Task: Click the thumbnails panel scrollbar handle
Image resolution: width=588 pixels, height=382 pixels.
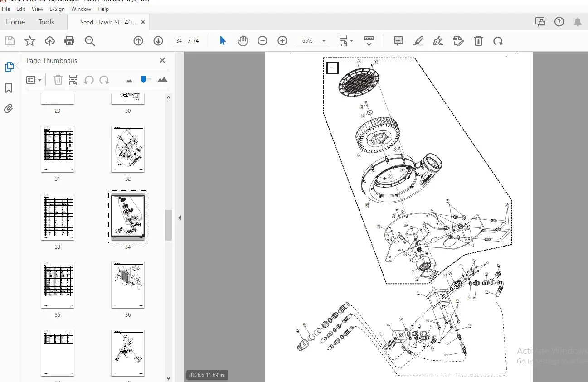Action: click(168, 225)
